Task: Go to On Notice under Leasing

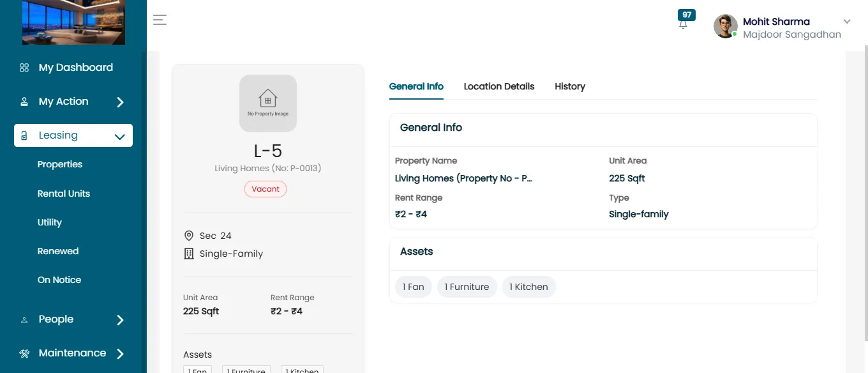Action: click(x=59, y=280)
